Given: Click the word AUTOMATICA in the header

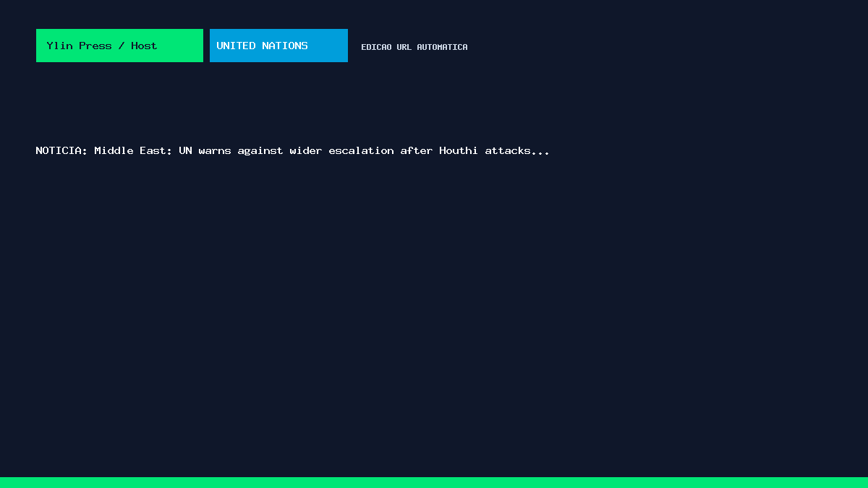Looking at the screenshot, I should tap(442, 47).
